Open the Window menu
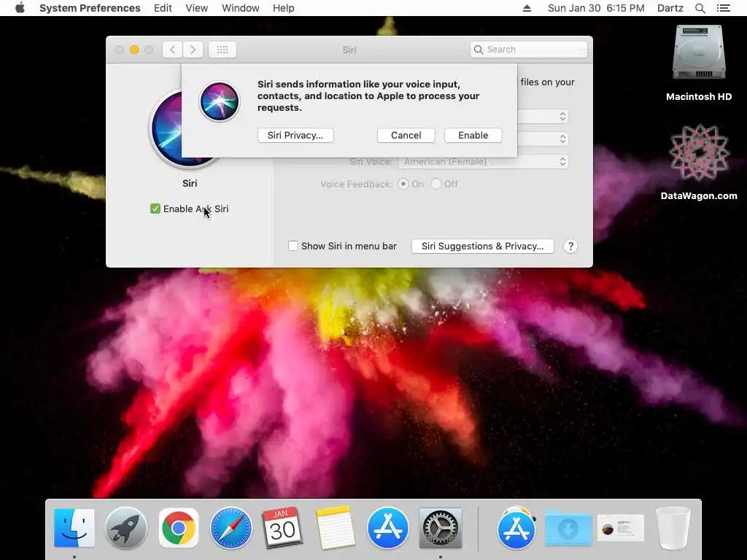The image size is (747, 560). 241,8
